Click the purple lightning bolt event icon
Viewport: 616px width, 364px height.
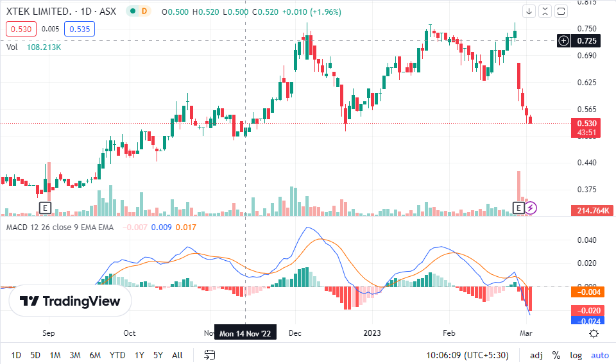click(531, 208)
